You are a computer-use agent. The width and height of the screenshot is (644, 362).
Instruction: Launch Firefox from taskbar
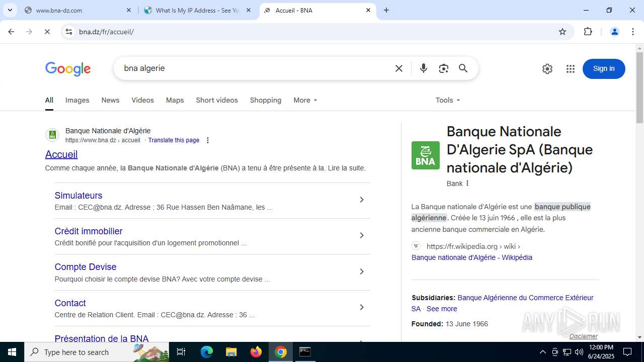[x=256, y=352]
